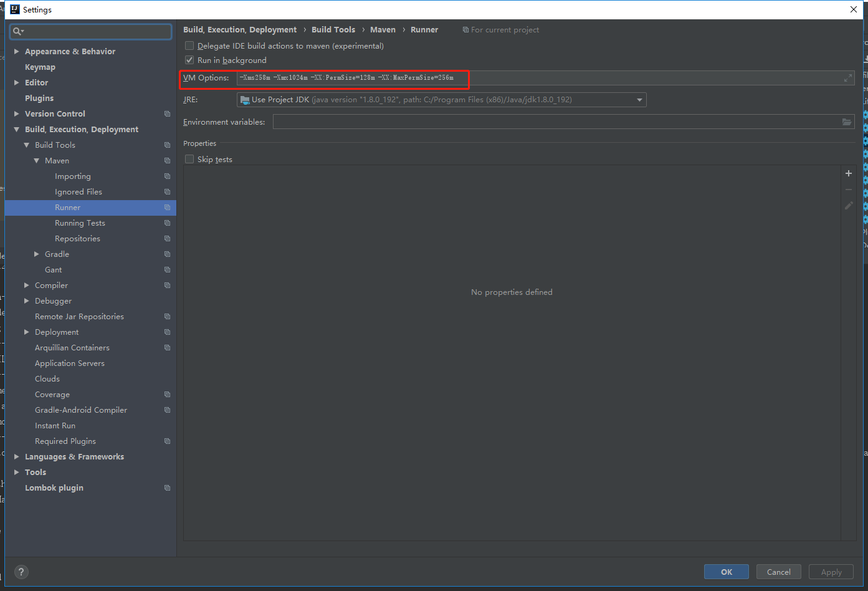Click the copy icon before For current project
The width and height of the screenshot is (868, 591).
pyautogui.click(x=465, y=30)
